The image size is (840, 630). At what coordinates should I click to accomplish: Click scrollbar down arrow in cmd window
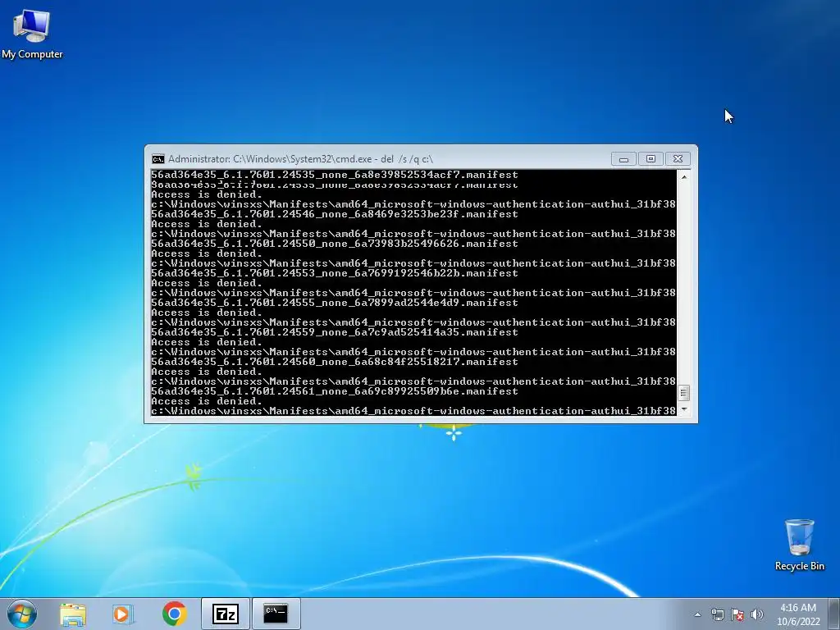pos(684,409)
